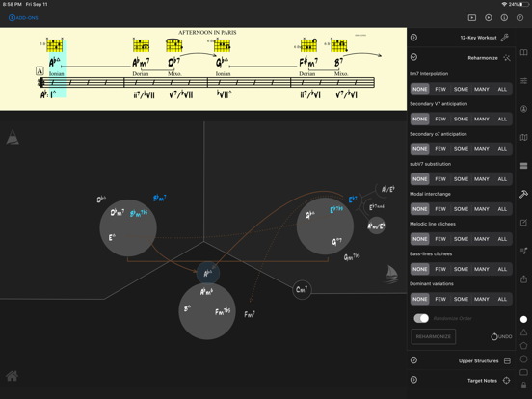Set Modal interchange to FEW

coord(440,209)
